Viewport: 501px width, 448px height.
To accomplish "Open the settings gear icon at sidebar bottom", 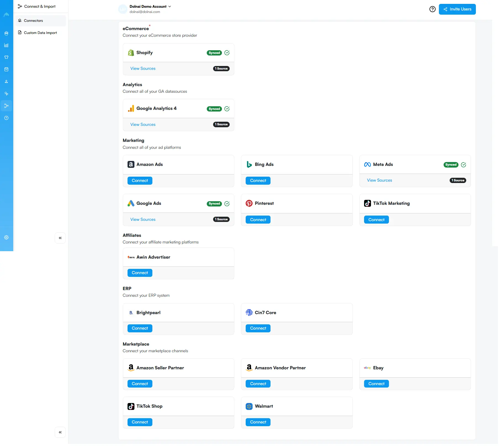I will (x=7, y=237).
